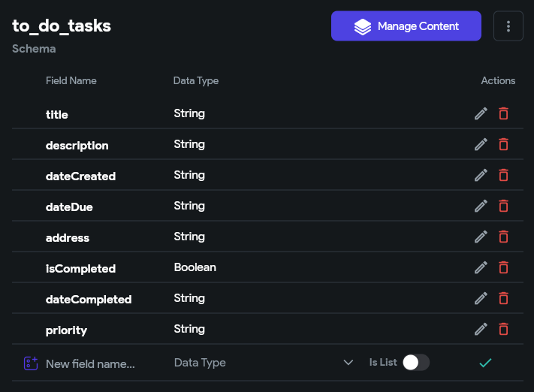Click the String type in the dateCreated row
The height and width of the screenshot is (392, 534).
pos(189,176)
